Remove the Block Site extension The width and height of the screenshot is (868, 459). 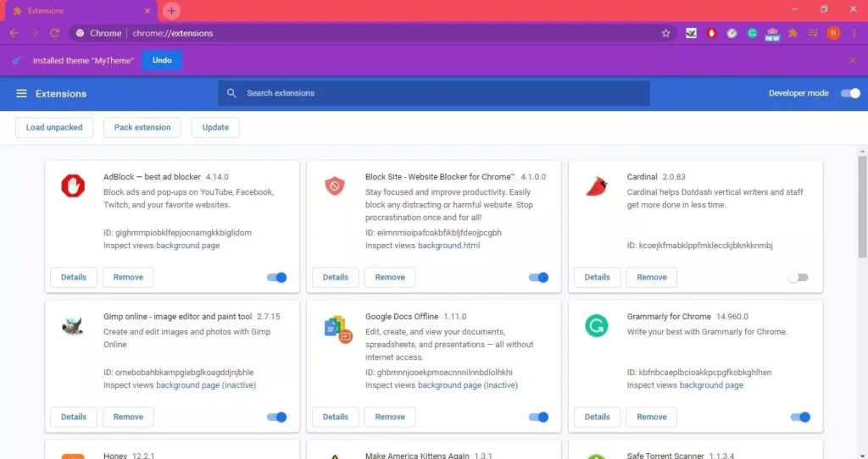coord(390,277)
